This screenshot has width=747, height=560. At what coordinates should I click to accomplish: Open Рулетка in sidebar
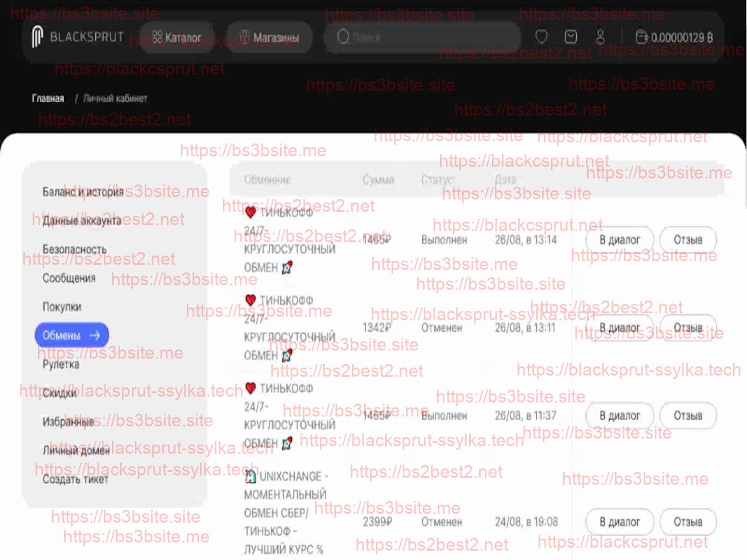point(61,364)
